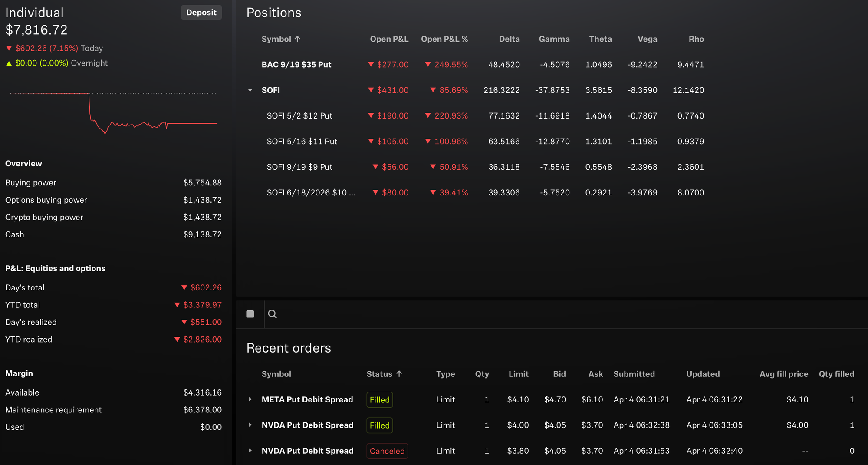Click the Filled status on the NVDA order

(380, 425)
